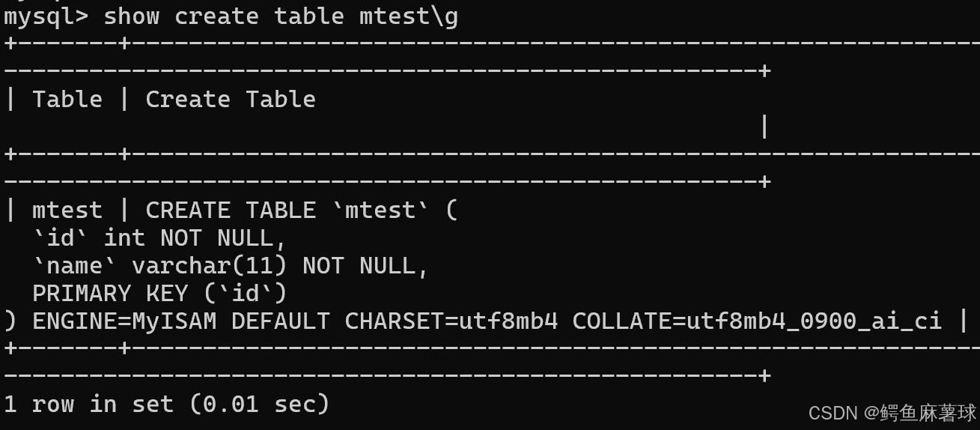The image size is (980, 430).
Task: Click the `id` int NOT NULL line
Action: coord(159,238)
